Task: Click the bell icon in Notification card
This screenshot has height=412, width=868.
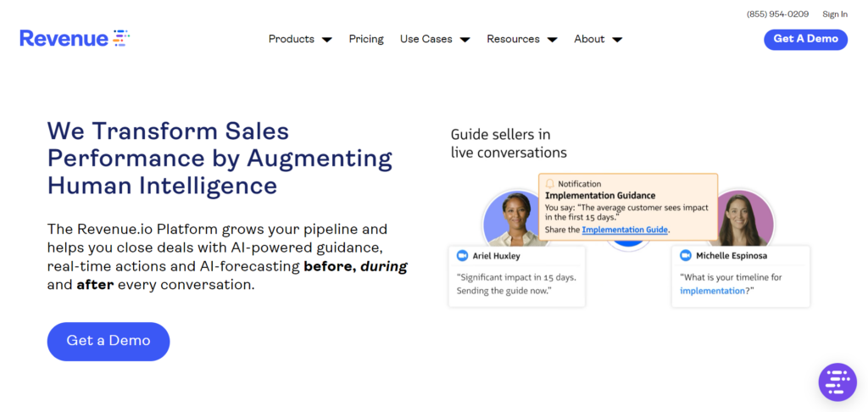Action: tap(549, 184)
